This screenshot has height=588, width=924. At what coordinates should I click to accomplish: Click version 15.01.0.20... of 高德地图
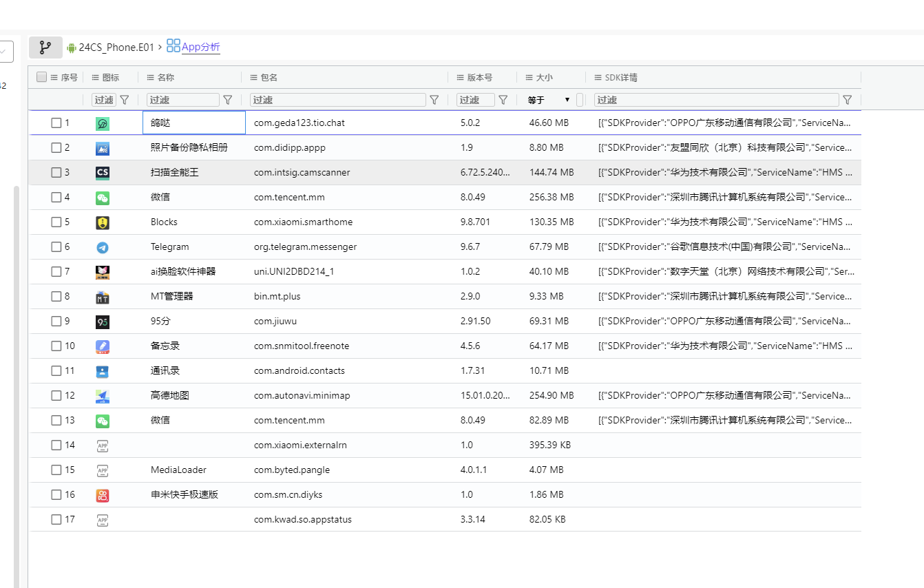[x=486, y=395]
